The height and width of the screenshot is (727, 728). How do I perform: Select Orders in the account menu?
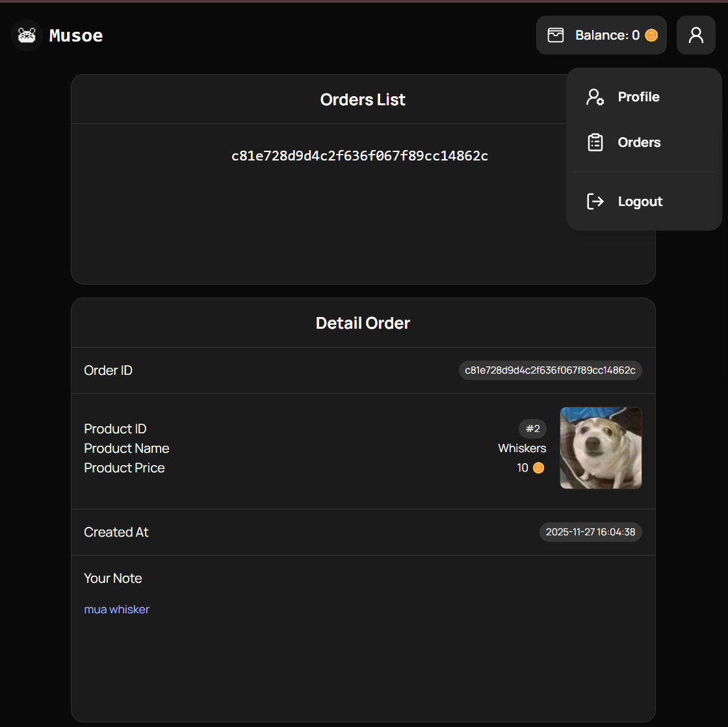639,142
